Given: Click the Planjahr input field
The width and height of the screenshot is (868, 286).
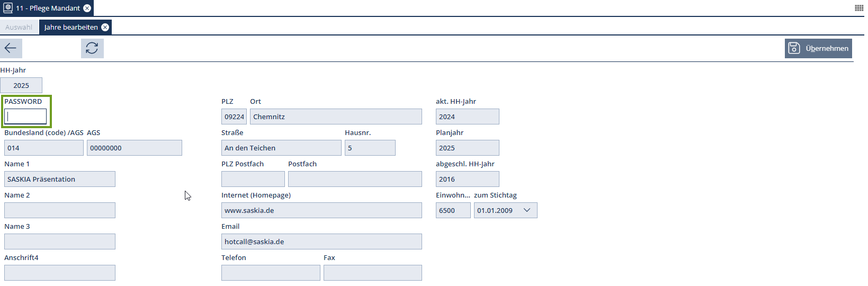Looking at the screenshot, I should point(467,148).
